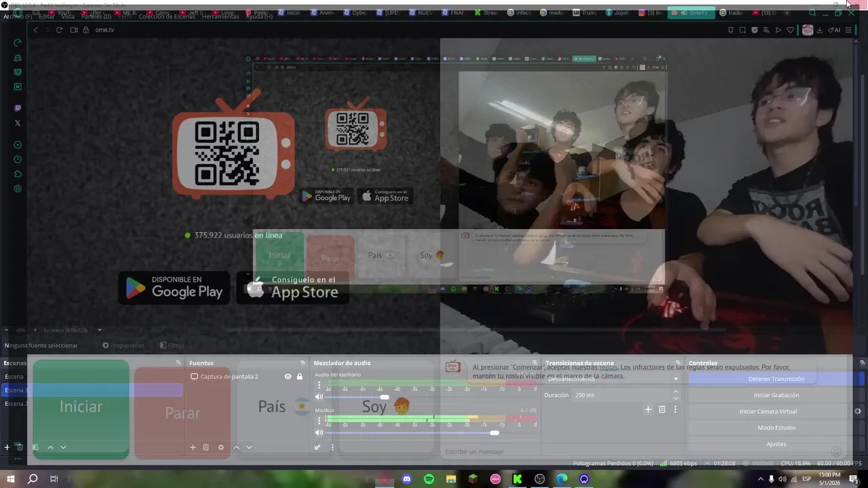The height and width of the screenshot is (488, 868).
Task: Open File Explorer from the taskbar
Action: 451,479
